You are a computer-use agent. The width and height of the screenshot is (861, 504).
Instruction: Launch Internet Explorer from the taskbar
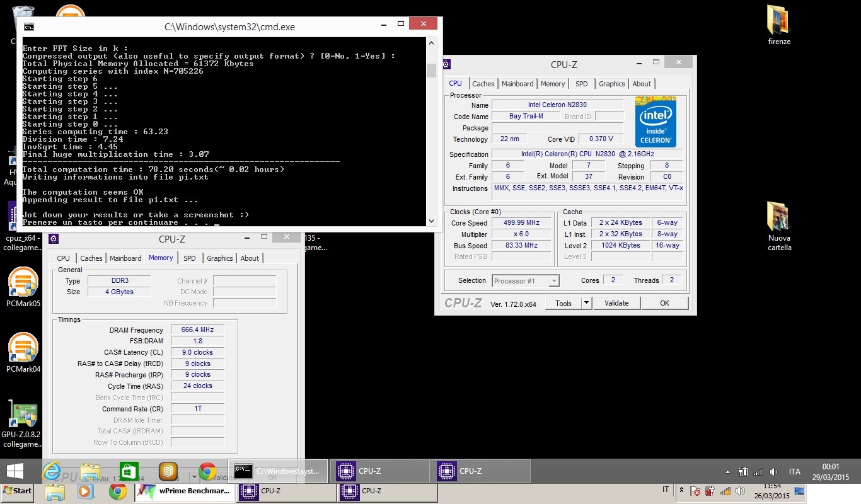[52, 471]
